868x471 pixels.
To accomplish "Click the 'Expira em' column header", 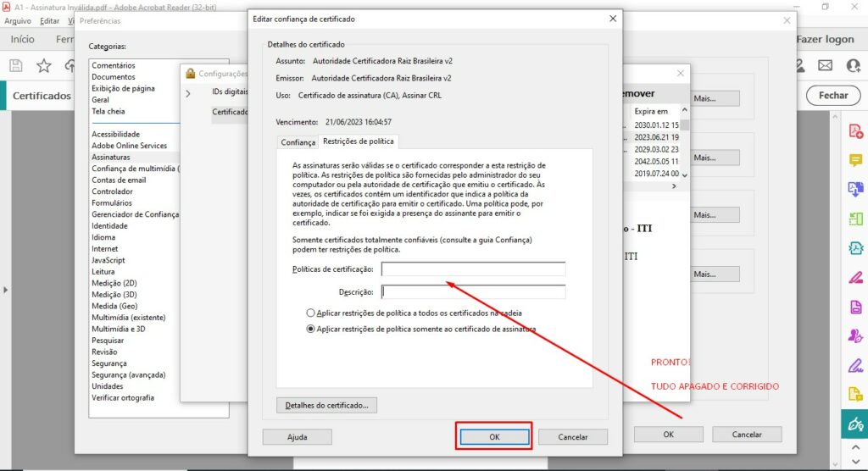I will pos(651,111).
